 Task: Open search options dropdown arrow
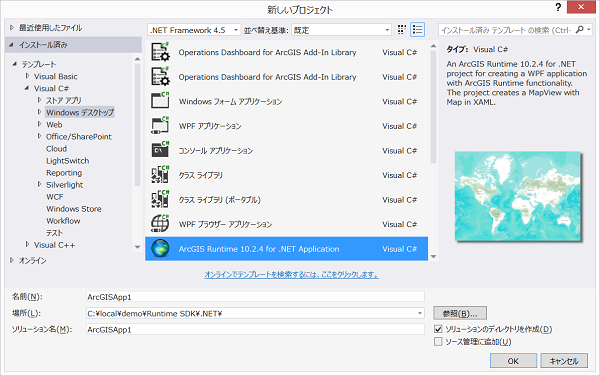point(589,29)
